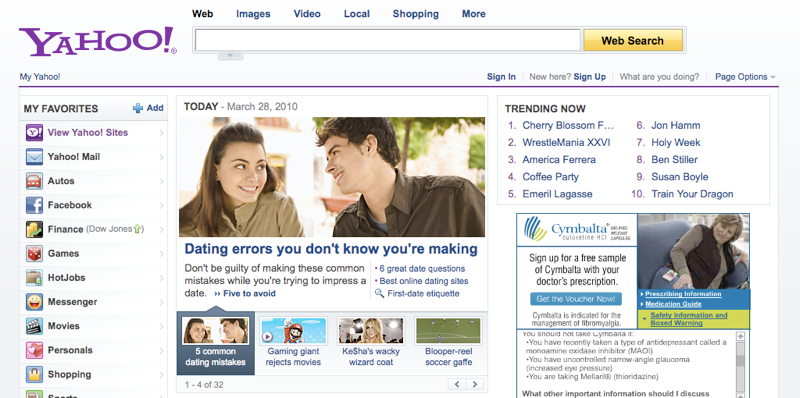800x398 pixels.
Task: Click the scrollbar in the Cymbalta ad text
Action: 740,364
